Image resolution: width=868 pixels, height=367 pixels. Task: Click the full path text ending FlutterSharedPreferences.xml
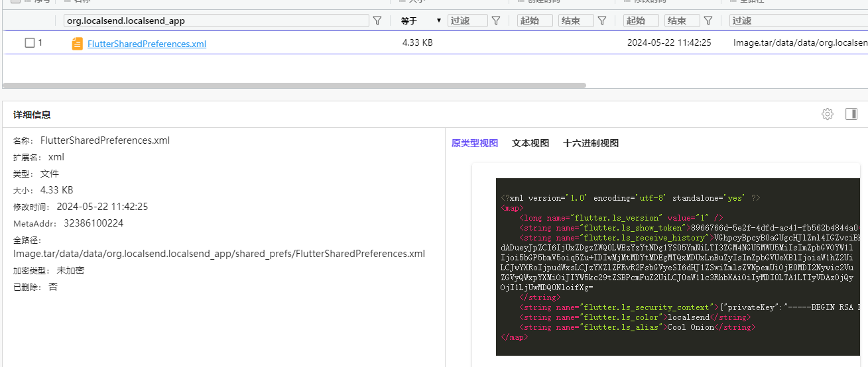coord(219,254)
